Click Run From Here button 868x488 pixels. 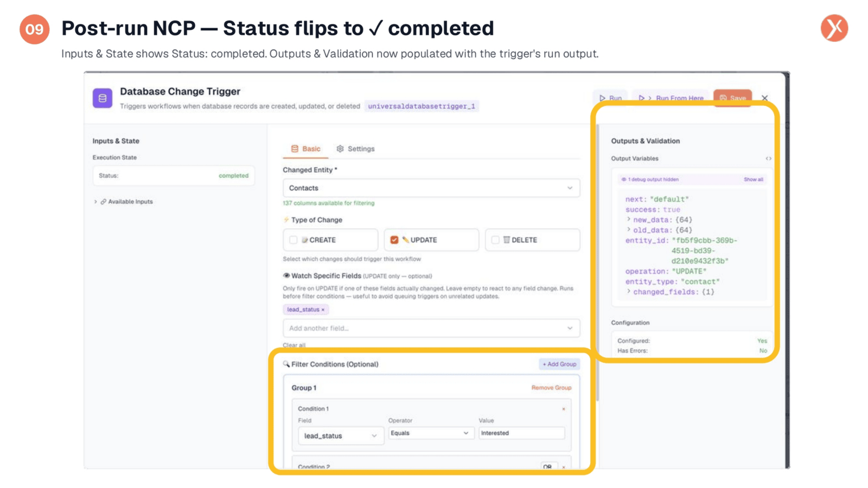coord(671,98)
